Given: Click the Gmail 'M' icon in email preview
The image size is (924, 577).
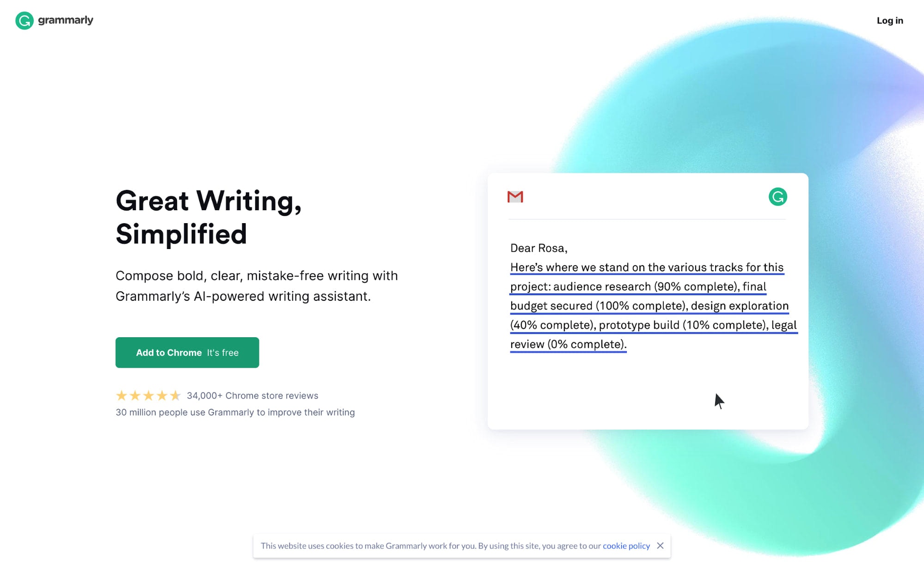Looking at the screenshot, I should tap(515, 197).
